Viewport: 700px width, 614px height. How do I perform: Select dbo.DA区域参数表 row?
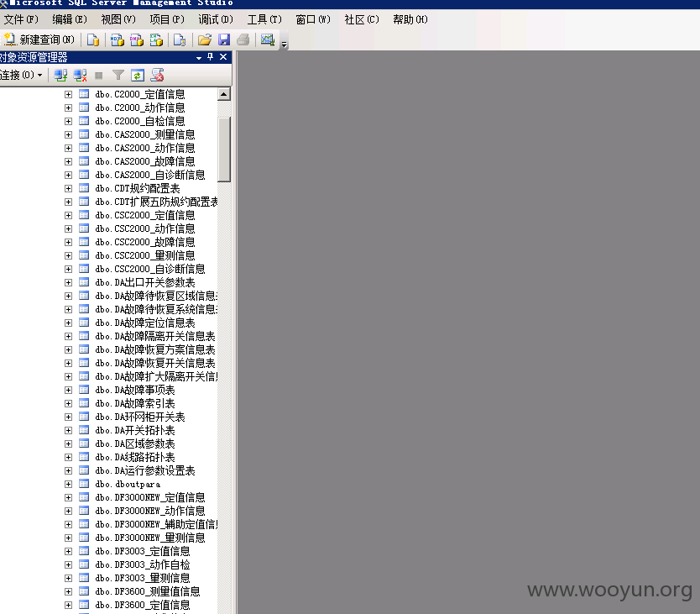click(135, 443)
